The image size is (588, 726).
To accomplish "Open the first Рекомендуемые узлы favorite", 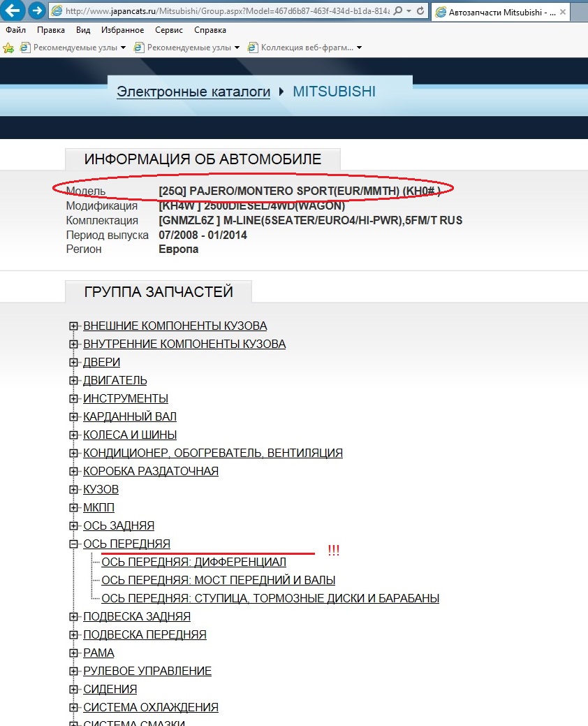I will click(73, 48).
